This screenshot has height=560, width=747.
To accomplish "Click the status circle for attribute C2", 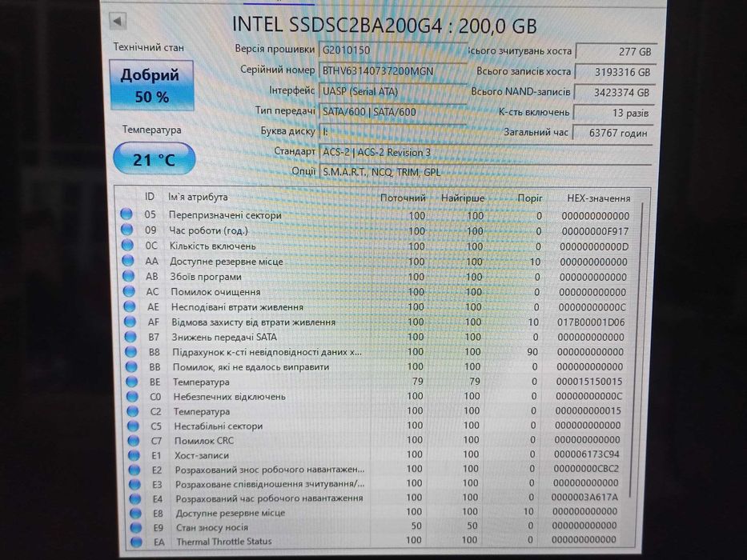I will [x=132, y=411].
